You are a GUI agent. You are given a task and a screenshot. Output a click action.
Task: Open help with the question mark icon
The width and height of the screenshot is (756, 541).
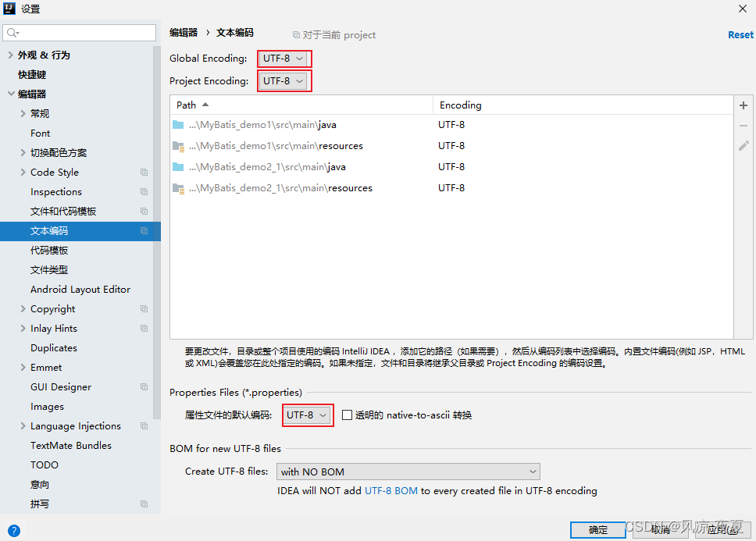click(x=14, y=530)
